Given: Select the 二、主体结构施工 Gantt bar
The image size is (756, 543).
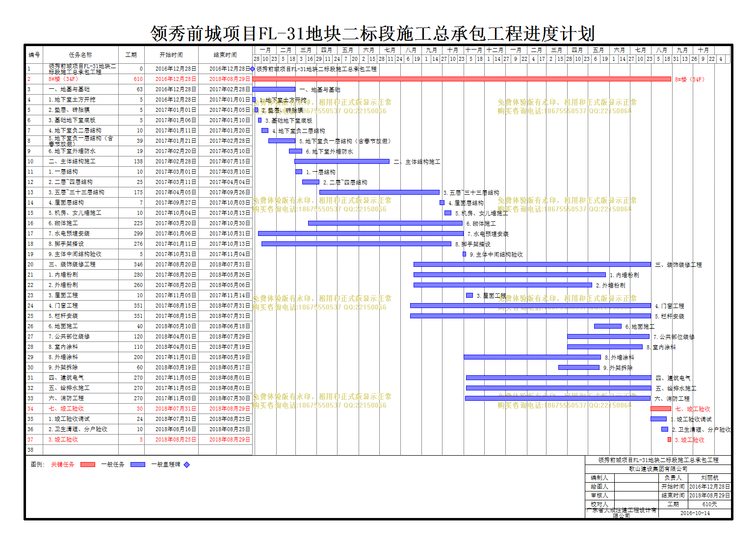Looking at the screenshot, I should (x=342, y=161).
